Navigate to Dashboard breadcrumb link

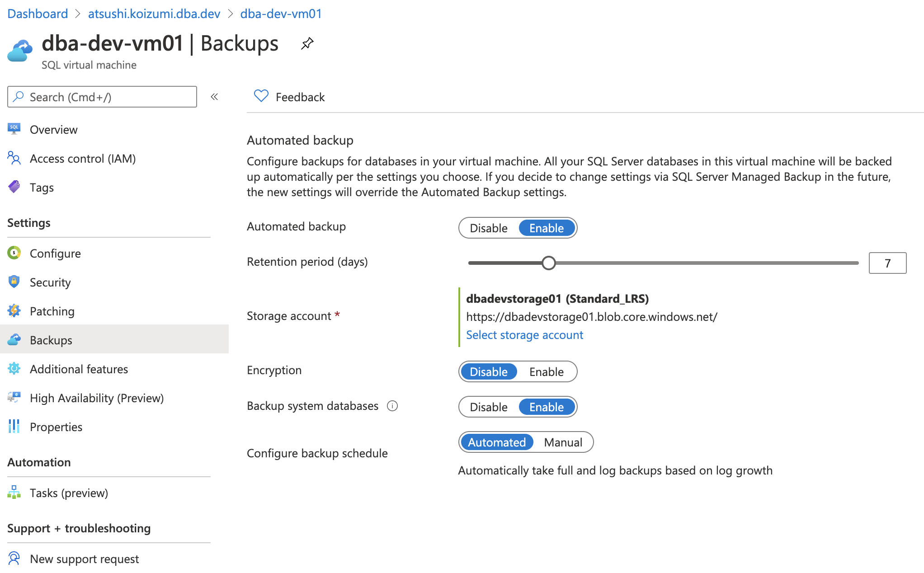[38, 14]
